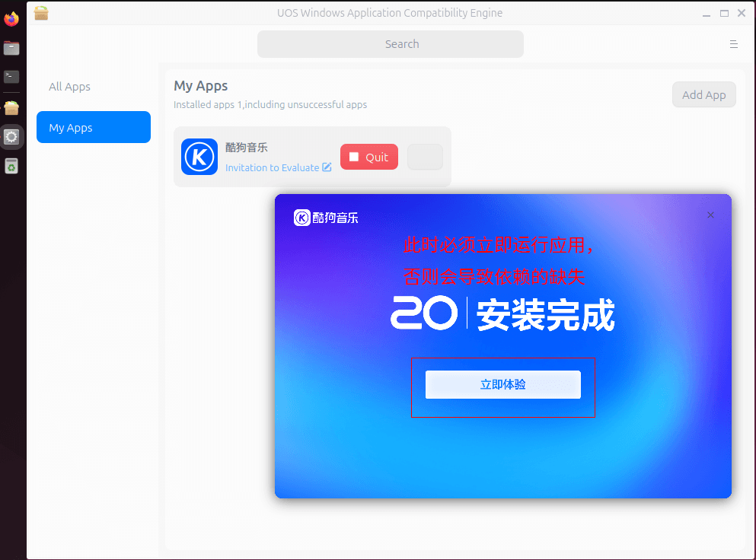Open Firefox from the Ubuntu dock
The height and width of the screenshot is (560, 756).
pos(11,19)
